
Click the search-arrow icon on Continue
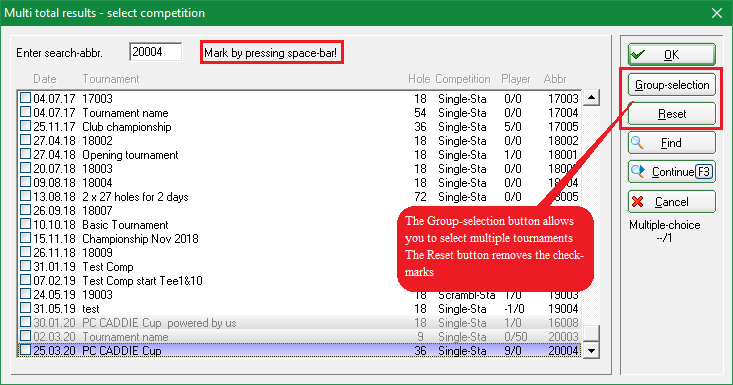click(638, 171)
